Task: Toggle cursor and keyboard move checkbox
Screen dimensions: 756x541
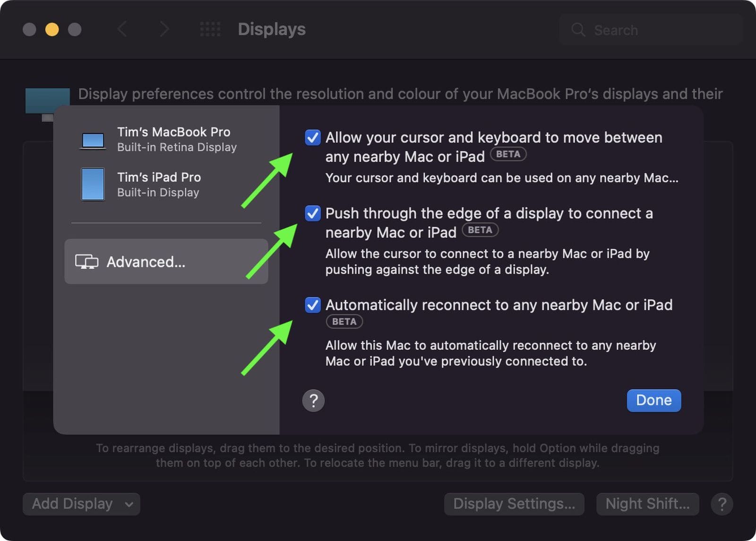Action: 313,137
